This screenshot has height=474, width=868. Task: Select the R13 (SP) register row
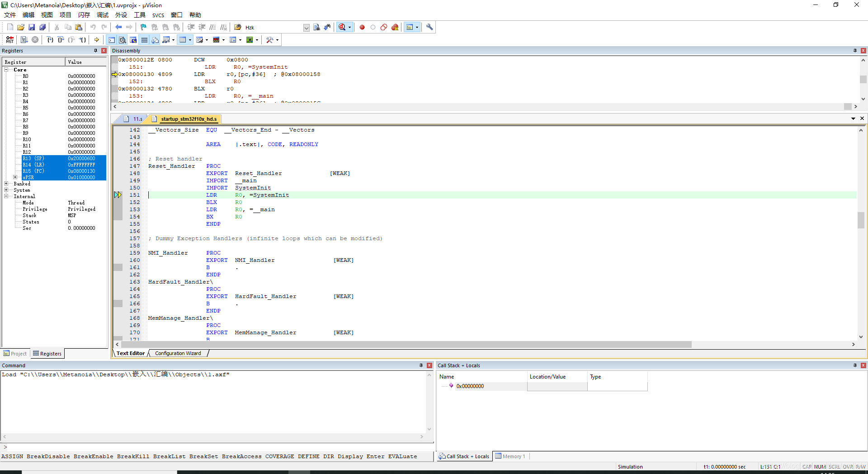64,158
